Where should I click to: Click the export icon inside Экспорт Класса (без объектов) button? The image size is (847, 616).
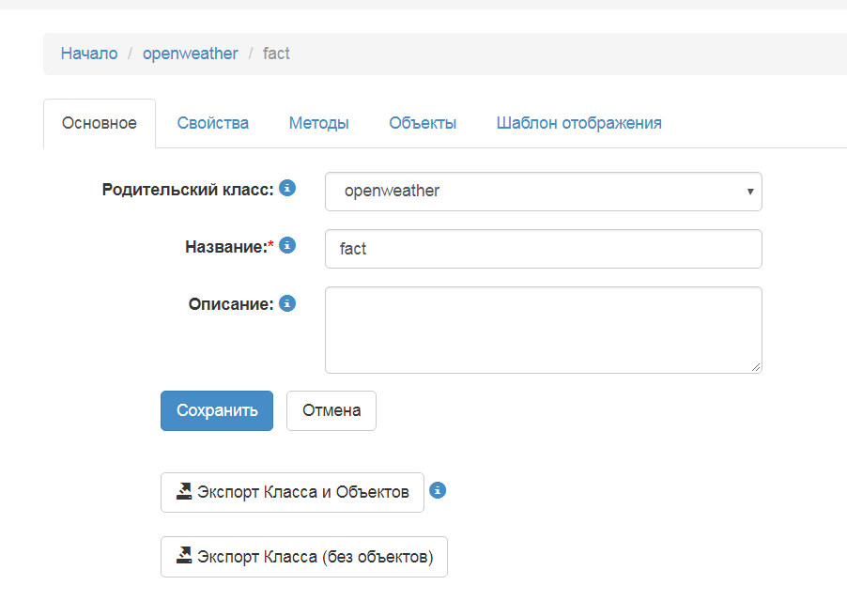pos(184,556)
